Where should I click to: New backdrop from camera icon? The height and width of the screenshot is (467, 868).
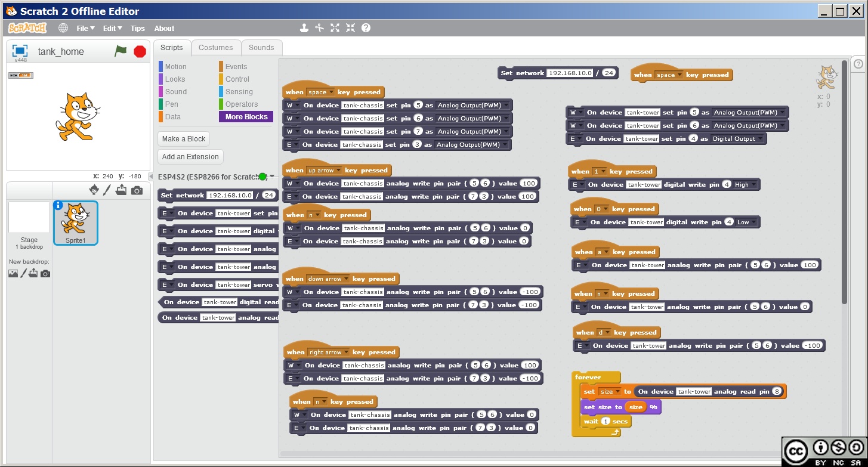click(x=45, y=273)
